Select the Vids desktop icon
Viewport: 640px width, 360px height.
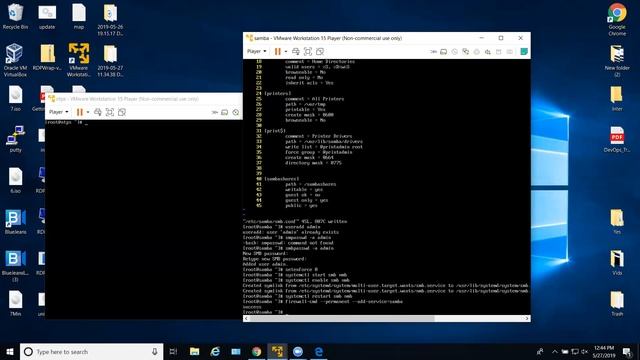point(617,262)
